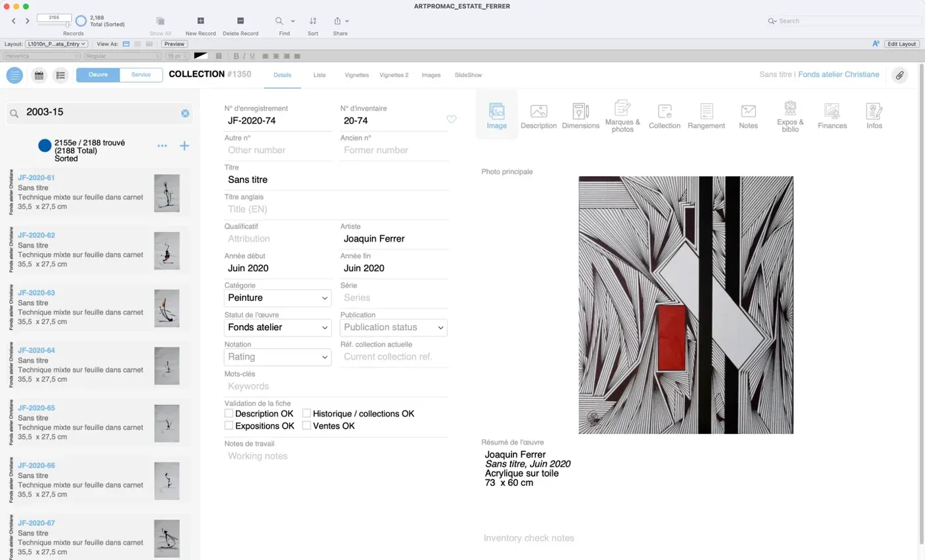Screen dimensions: 925x560
Task: Click the Sort toolbar icon
Action: tap(313, 21)
